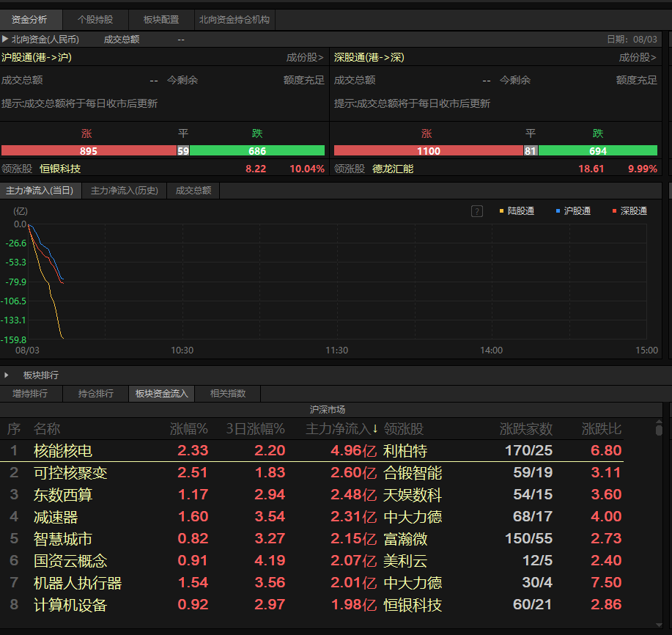Toggle the 深股通 legend series

click(x=629, y=211)
